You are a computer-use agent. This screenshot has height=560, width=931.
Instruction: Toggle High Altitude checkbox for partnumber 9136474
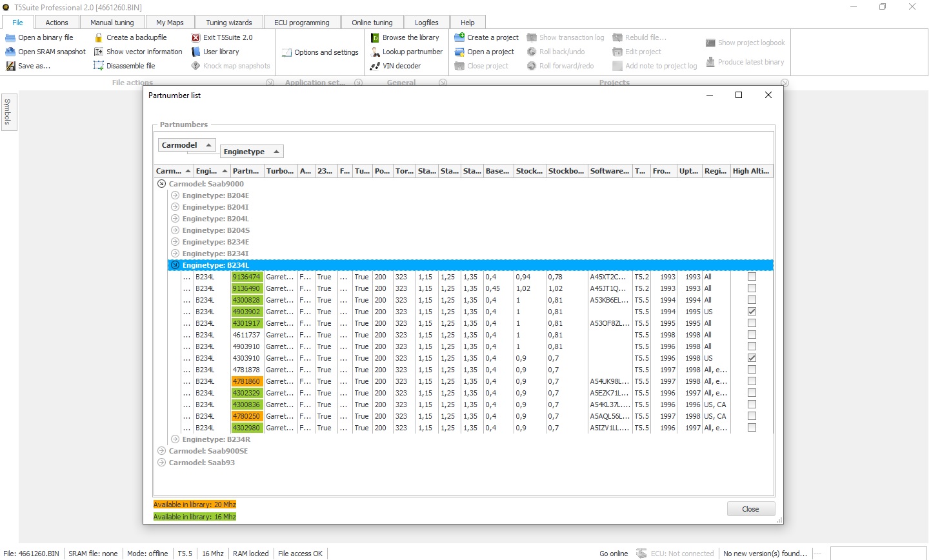[x=752, y=277]
